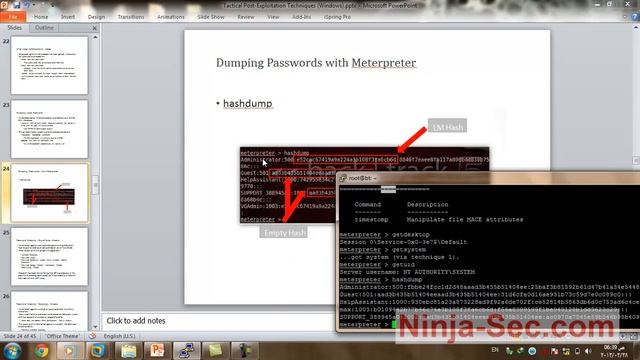Screen dimensions: 640x360
Task: Open the File tab
Action: tap(13, 17)
